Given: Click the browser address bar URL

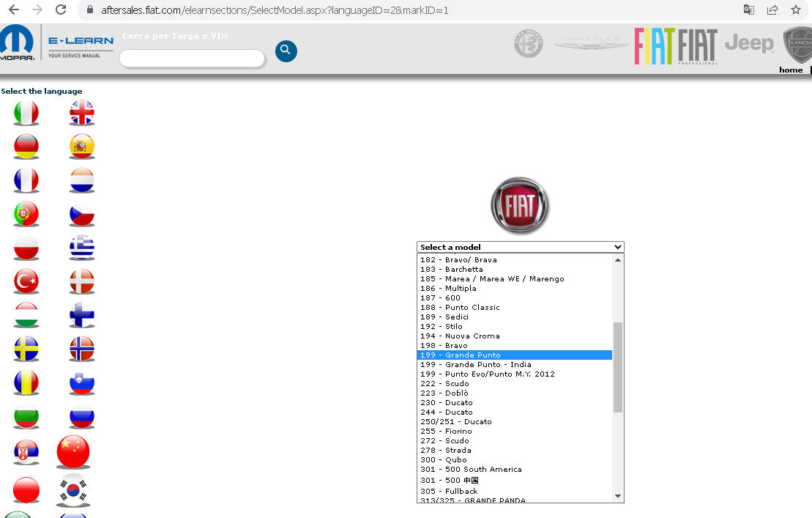Looking at the screenshot, I should 275,10.
